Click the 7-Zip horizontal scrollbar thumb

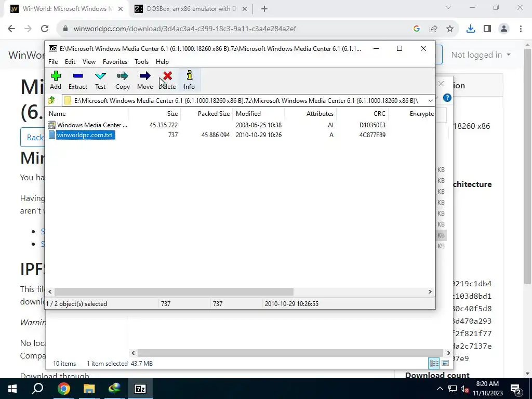click(x=174, y=292)
